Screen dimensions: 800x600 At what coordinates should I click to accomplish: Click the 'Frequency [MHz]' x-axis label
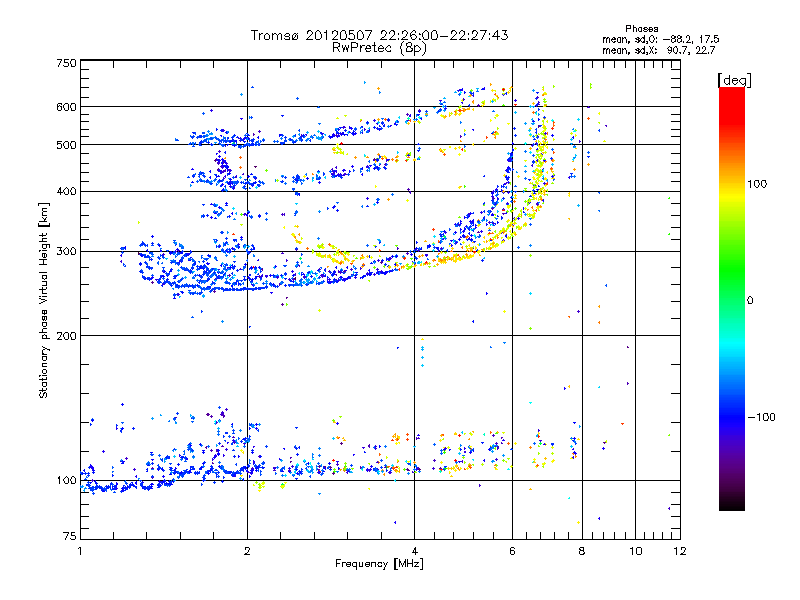(379, 564)
